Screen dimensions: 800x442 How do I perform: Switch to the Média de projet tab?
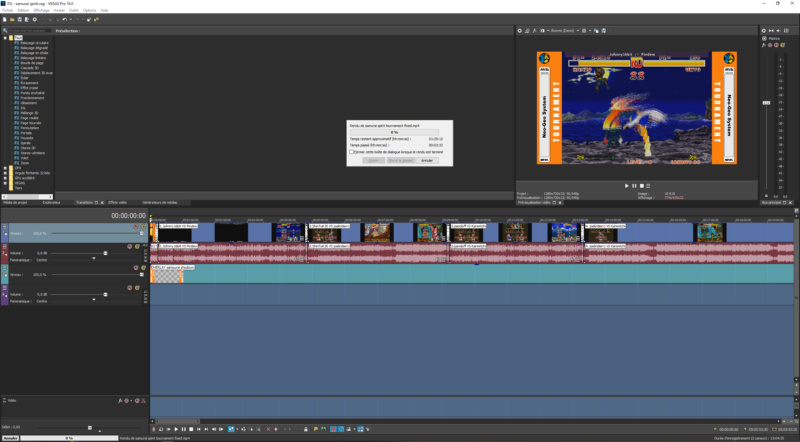[x=15, y=203]
